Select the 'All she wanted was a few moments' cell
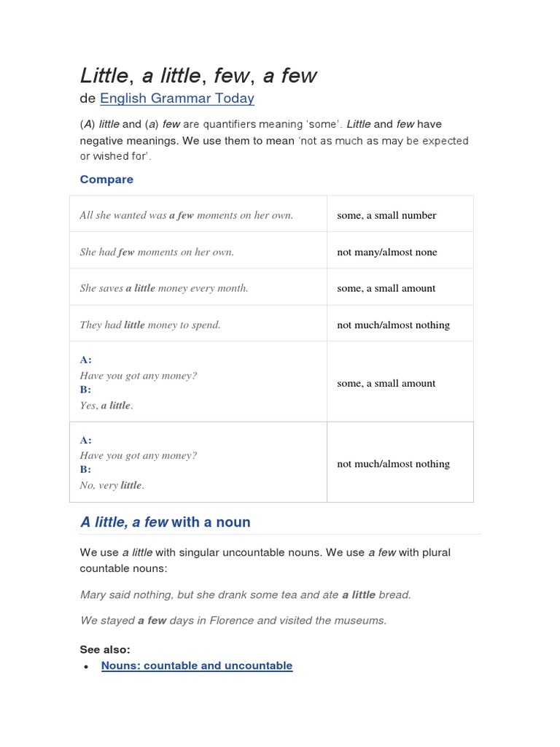The height and width of the screenshot is (747, 560). (186, 215)
